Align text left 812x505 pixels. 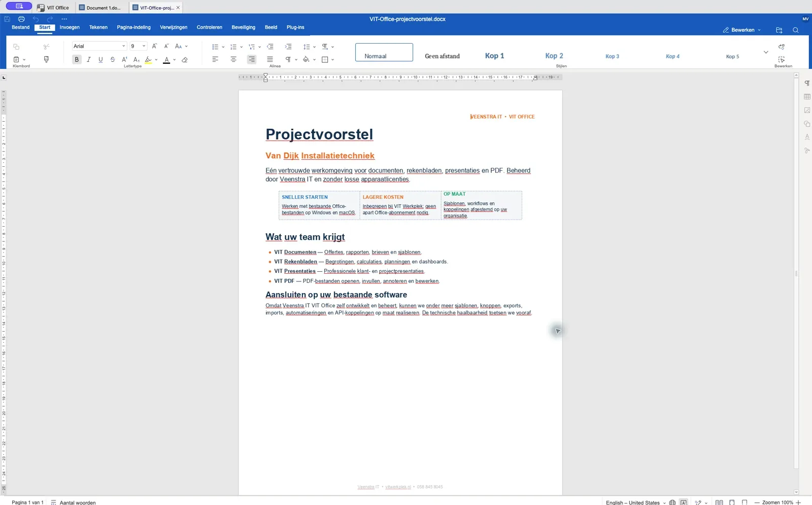click(215, 60)
